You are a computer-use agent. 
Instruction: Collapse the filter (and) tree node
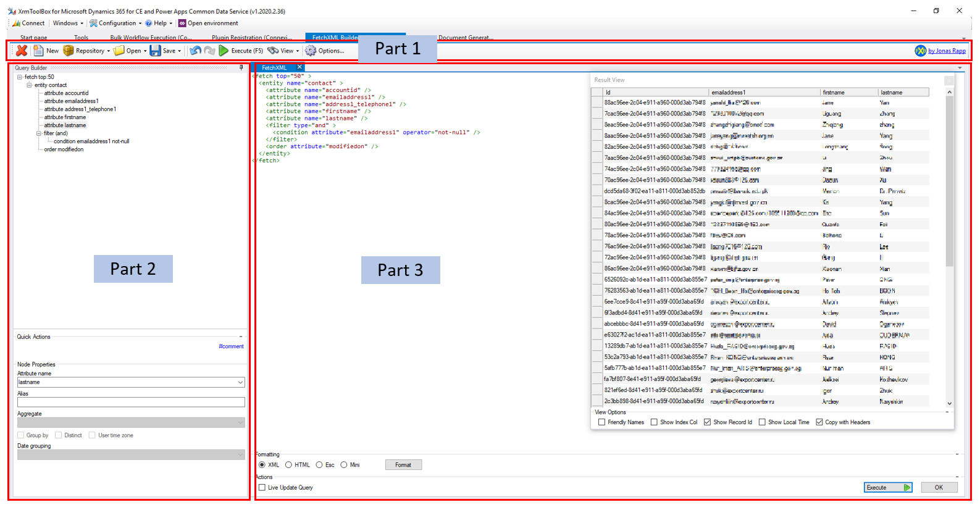[39, 133]
